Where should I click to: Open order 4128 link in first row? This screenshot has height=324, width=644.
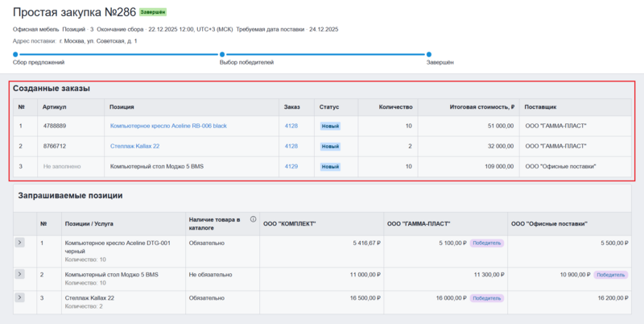(x=291, y=126)
